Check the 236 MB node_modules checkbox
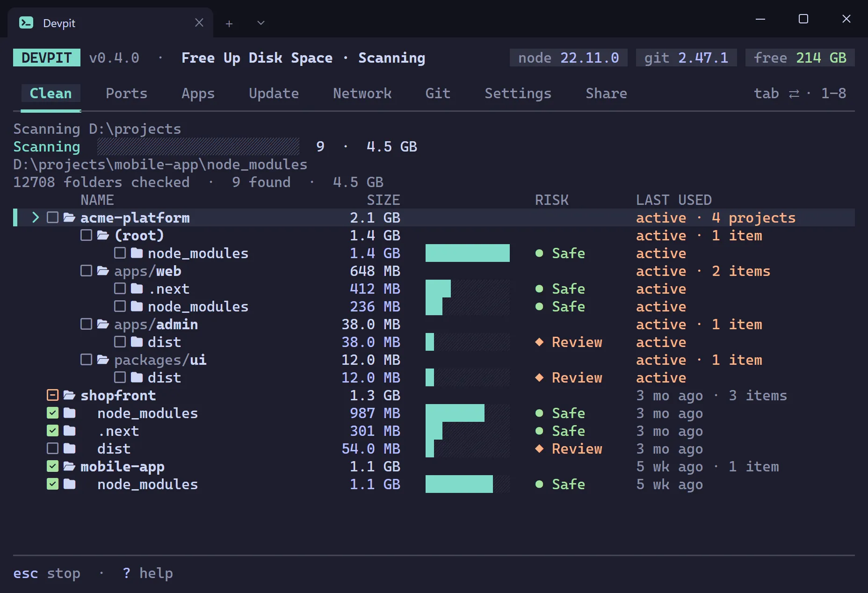 [x=120, y=306]
